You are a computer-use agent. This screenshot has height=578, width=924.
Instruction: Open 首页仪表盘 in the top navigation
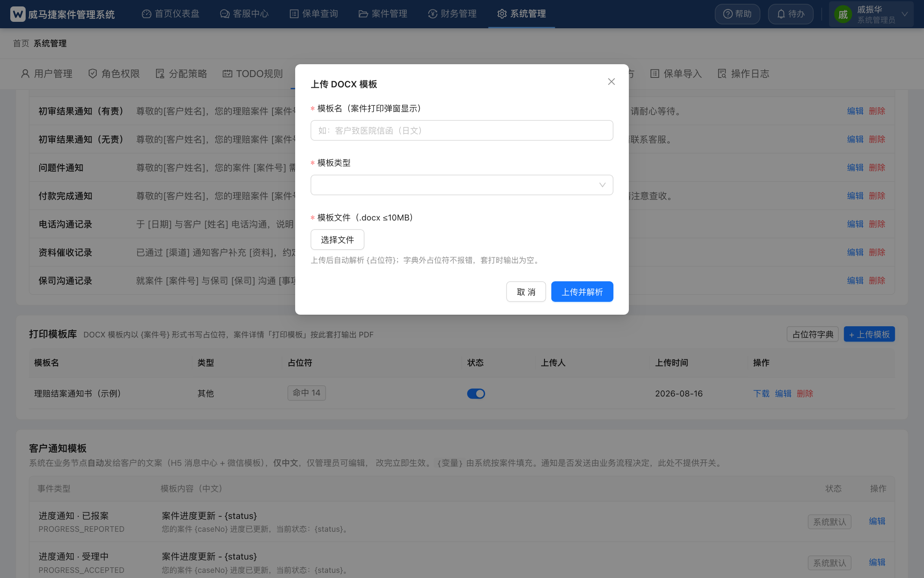(171, 14)
